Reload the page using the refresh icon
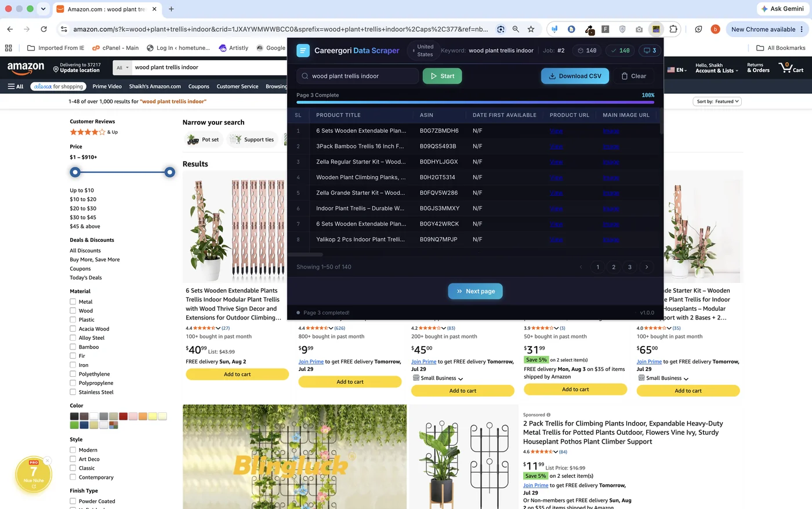The width and height of the screenshot is (812, 509). 43,29
